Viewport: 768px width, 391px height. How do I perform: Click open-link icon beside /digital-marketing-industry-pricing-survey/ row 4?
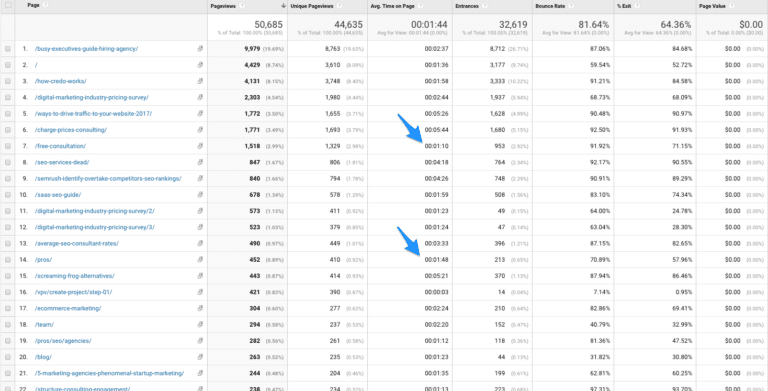(x=200, y=97)
